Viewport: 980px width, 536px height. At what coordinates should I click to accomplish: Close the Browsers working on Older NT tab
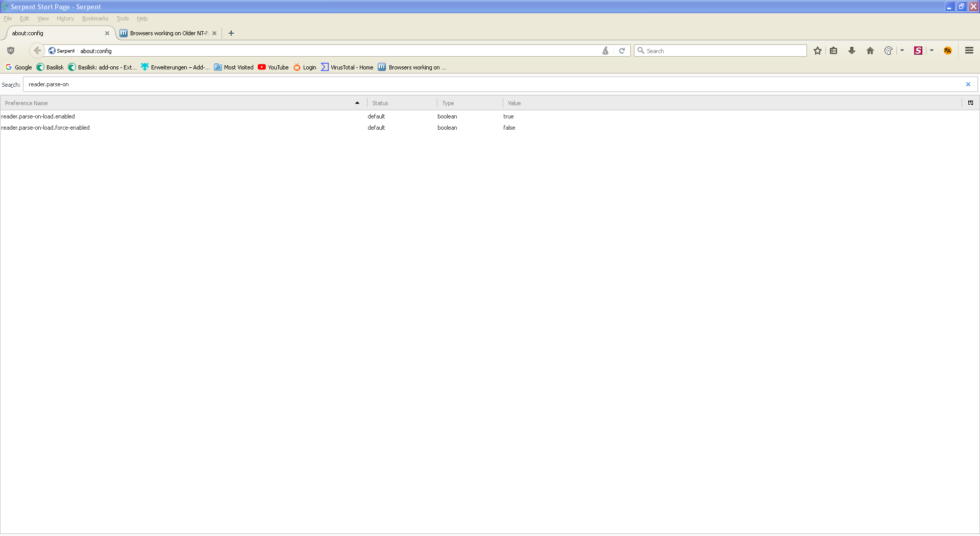214,33
